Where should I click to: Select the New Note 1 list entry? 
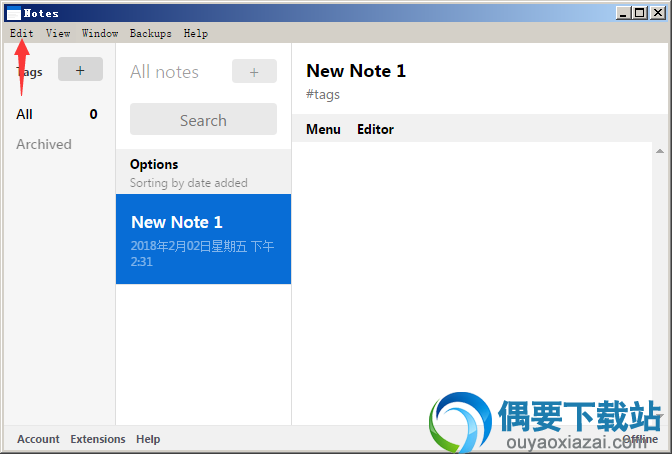coord(203,239)
